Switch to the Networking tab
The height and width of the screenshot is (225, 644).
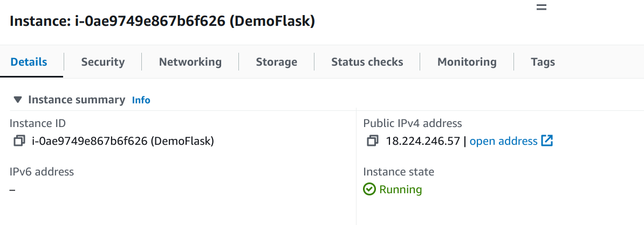(x=190, y=62)
